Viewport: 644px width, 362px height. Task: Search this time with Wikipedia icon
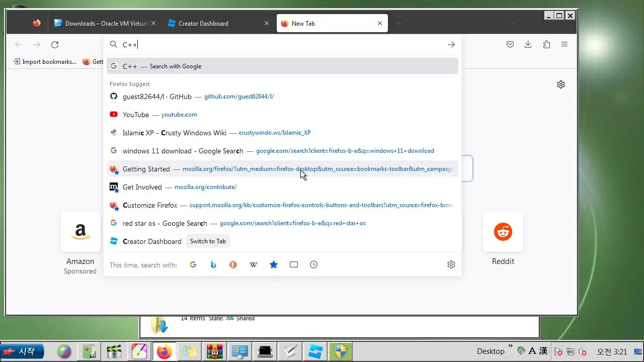(x=254, y=264)
